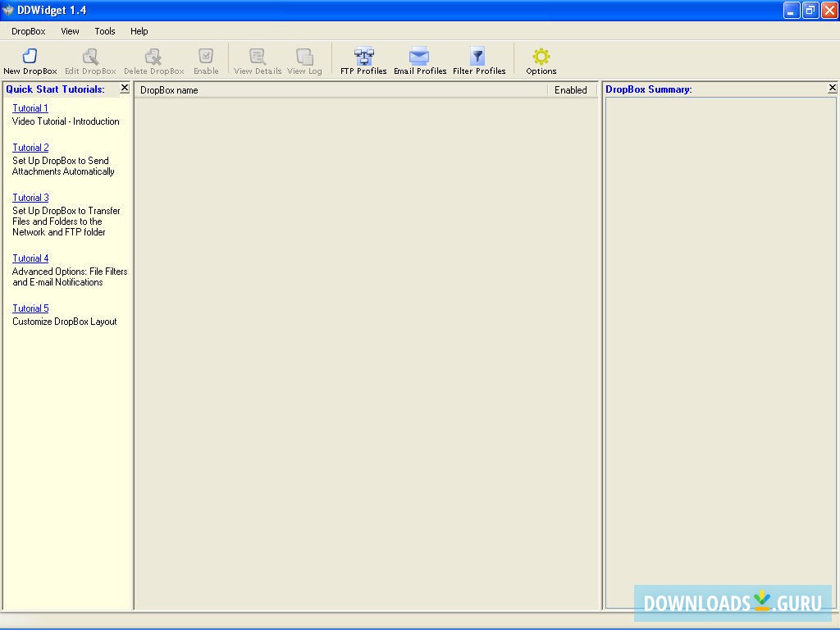Open the Tools menu
The width and height of the screenshot is (840, 630).
(104, 31)
